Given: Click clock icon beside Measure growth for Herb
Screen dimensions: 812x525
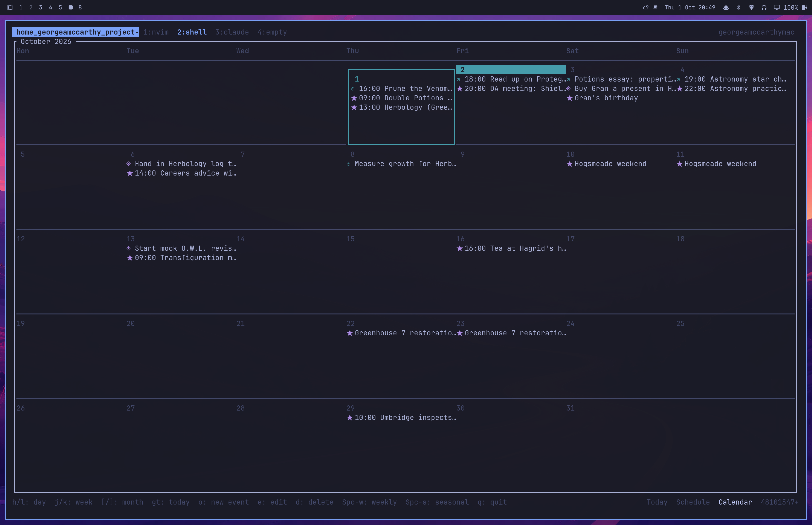Looking at the screenshot, I should click(349, 164).
